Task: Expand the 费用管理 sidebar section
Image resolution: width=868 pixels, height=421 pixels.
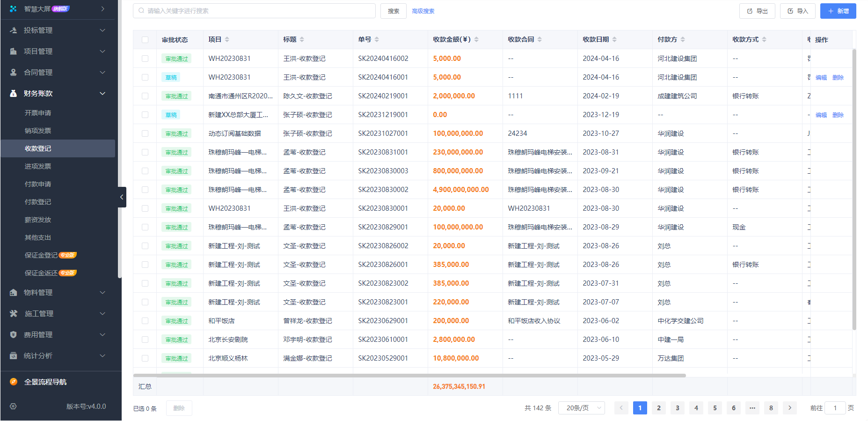Action: click(x=58, y=335)
